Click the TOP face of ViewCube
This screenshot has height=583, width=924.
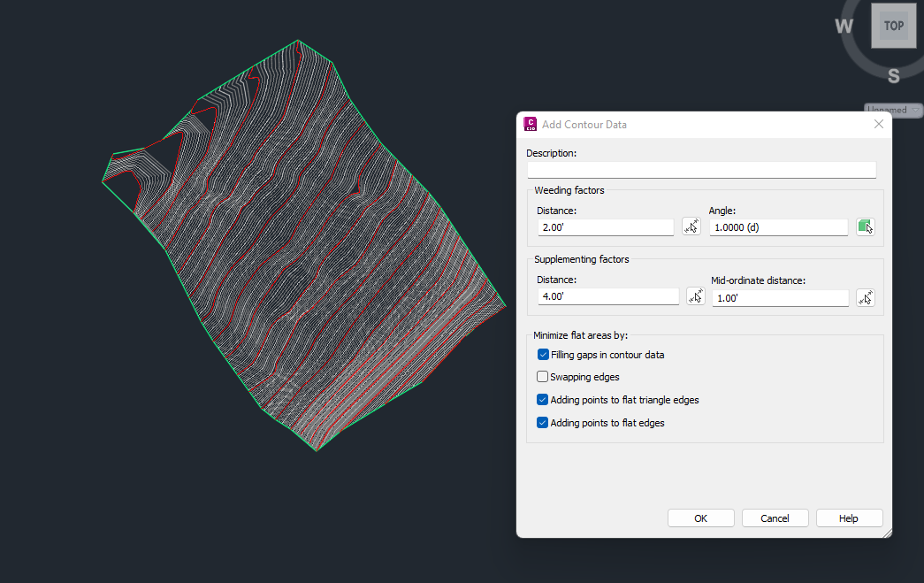click(x=893, y=26)
